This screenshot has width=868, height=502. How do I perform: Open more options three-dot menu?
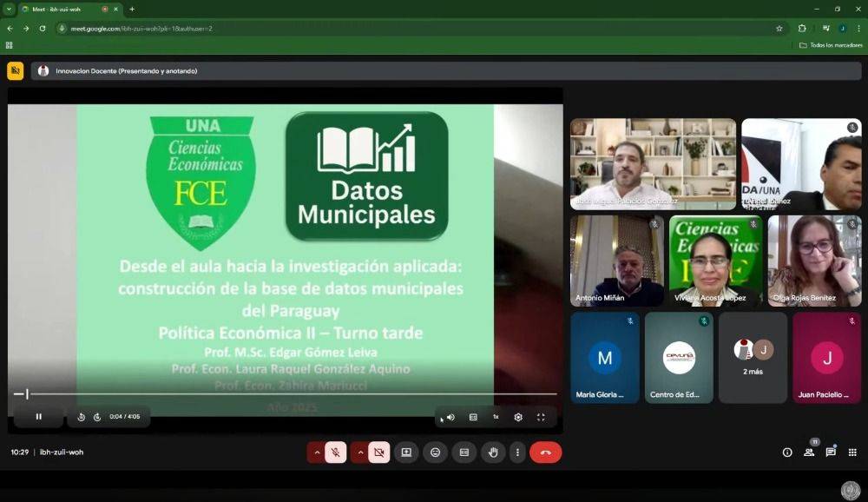[x=517, y=452]
